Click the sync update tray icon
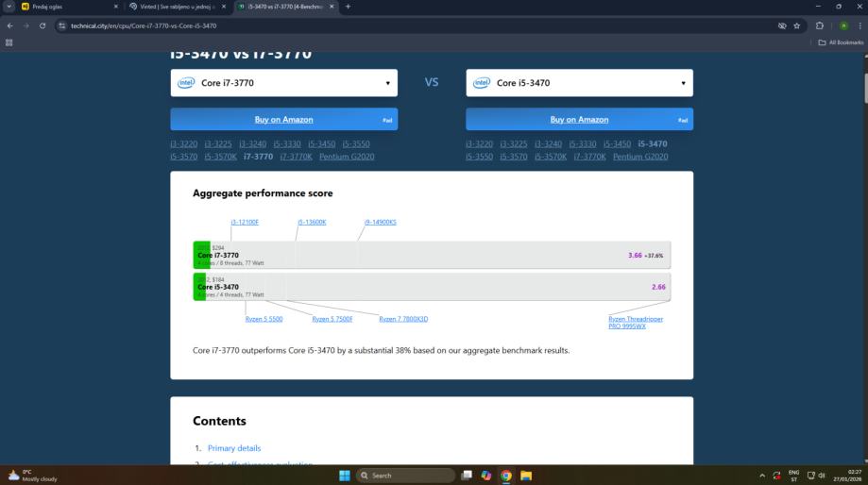Image resolution: width=868 pixels, height=485 pixels. (x=776, y=476)
